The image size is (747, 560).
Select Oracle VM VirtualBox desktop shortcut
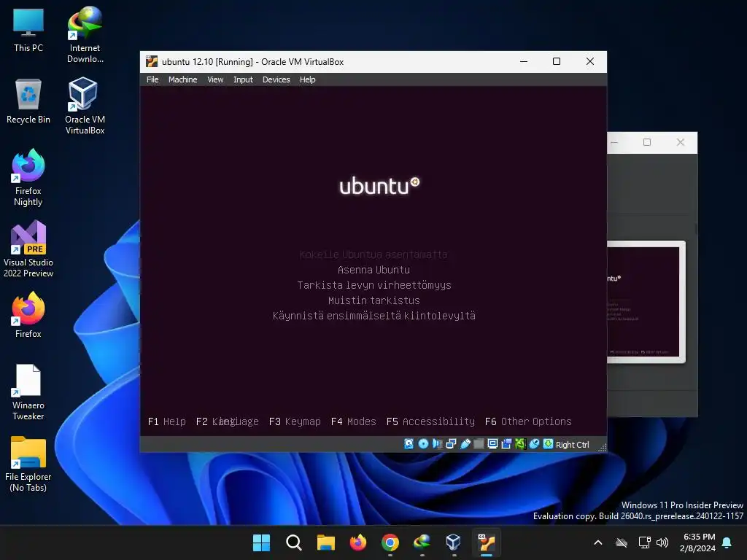(x=85, y=106)
